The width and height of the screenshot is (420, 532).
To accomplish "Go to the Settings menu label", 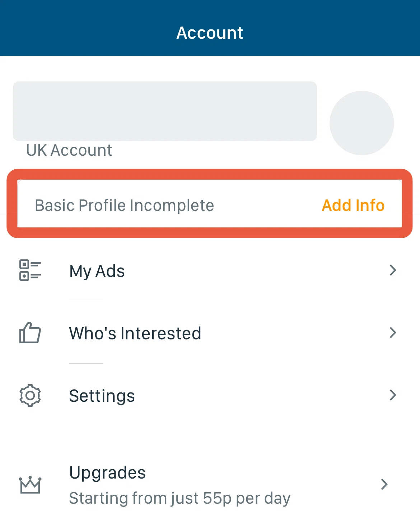I will click(x=102, y=396).
